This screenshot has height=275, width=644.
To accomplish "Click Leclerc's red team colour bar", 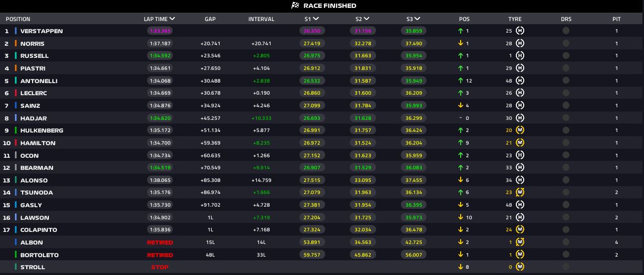I will tap(16, 93).
